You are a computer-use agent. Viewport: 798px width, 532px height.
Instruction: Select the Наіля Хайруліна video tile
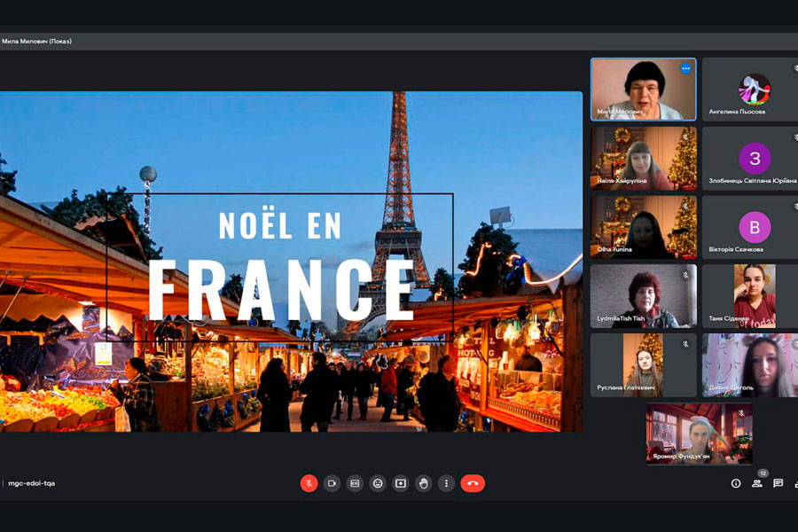(644, 159)
